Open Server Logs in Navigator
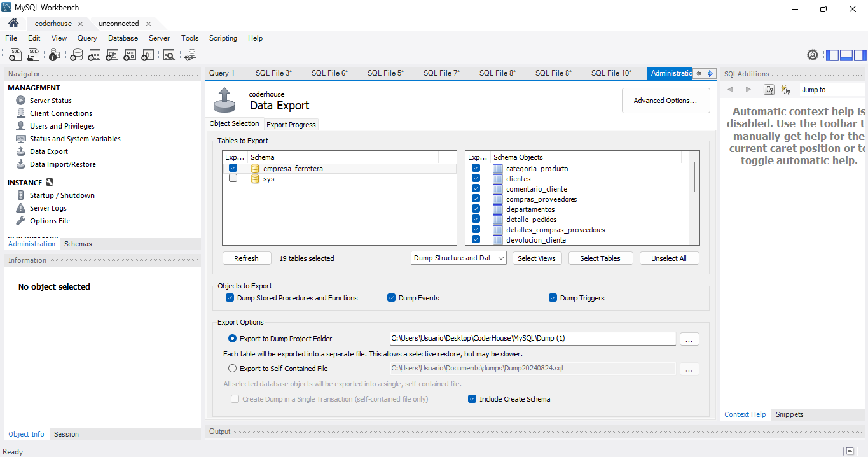Viewport: 868px width, 457px height. point(48,208)
